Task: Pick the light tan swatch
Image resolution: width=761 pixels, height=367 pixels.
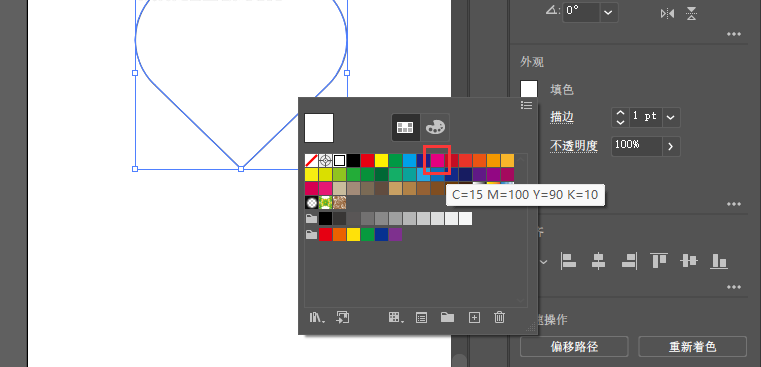Action: 339,188
